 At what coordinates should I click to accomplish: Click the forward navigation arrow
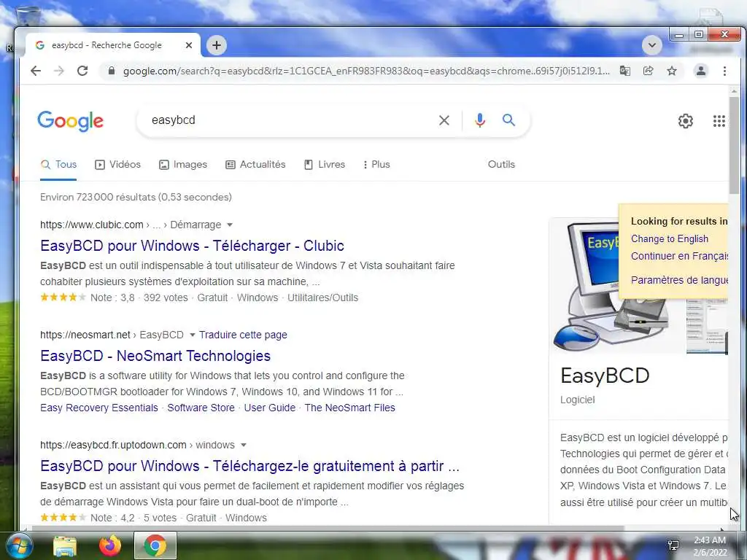point(59,71)
